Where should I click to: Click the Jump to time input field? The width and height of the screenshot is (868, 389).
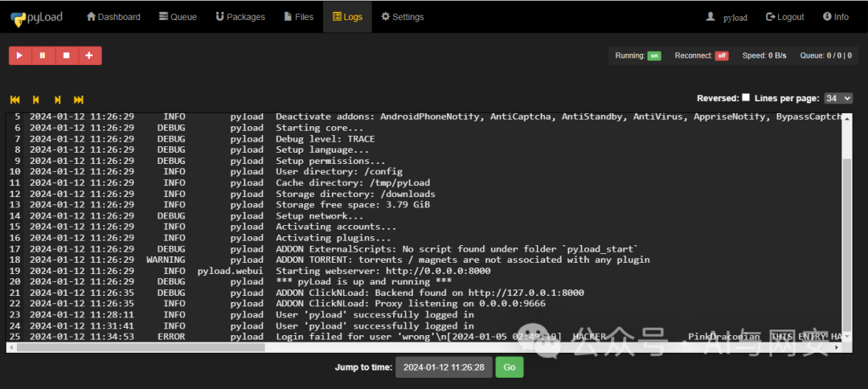(444, 366)
